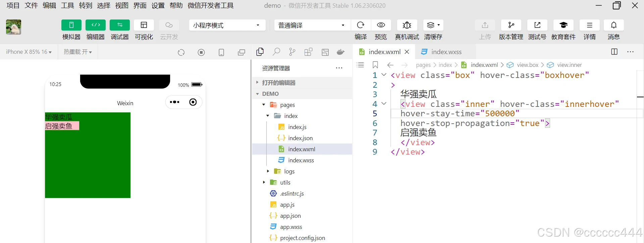The height and width of the screenshot is (243, 644).
Task: Click the 消息 notifications button
Action: click(613, 25)
